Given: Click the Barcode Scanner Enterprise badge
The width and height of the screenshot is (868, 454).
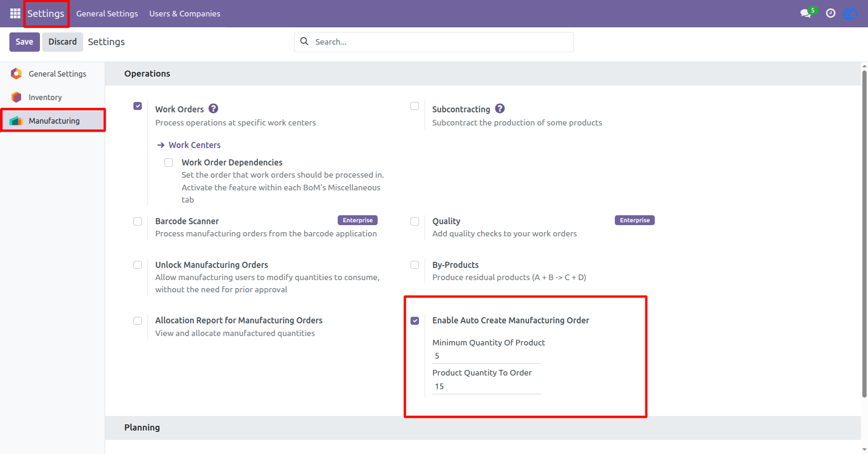Looking at the screenshot, I should tap(357, 220).
